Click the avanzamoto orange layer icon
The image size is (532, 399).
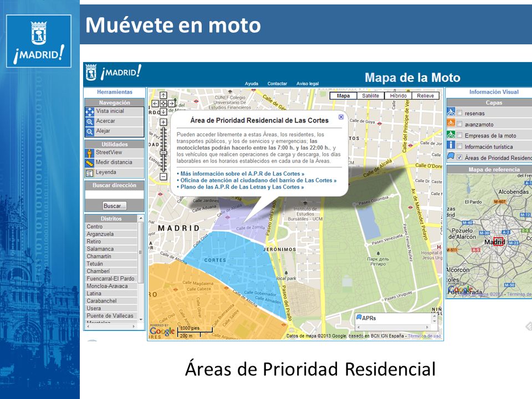pyautogui.click(x=451, y=123)
